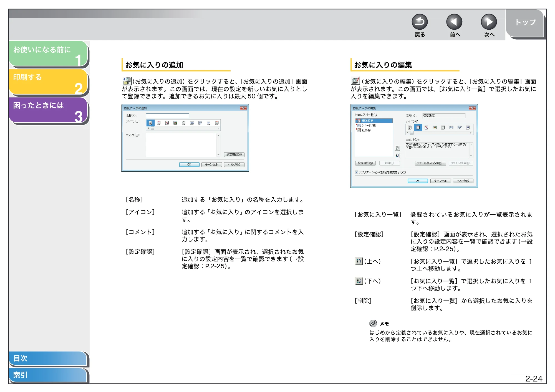The height and width of the screenshot is (392, 555).
Task: Click ヘルプ(H) in お気に入りの編集 dialog
Action: coord(463,181)
